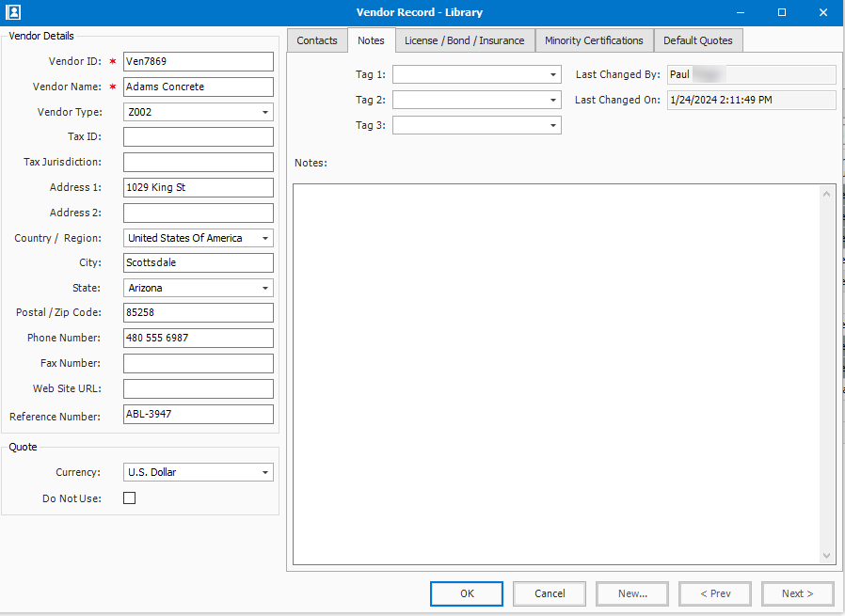Select the Minority Certifications tab
The width and height of the screenshot is (845, 616).
[x=594, y=40]
